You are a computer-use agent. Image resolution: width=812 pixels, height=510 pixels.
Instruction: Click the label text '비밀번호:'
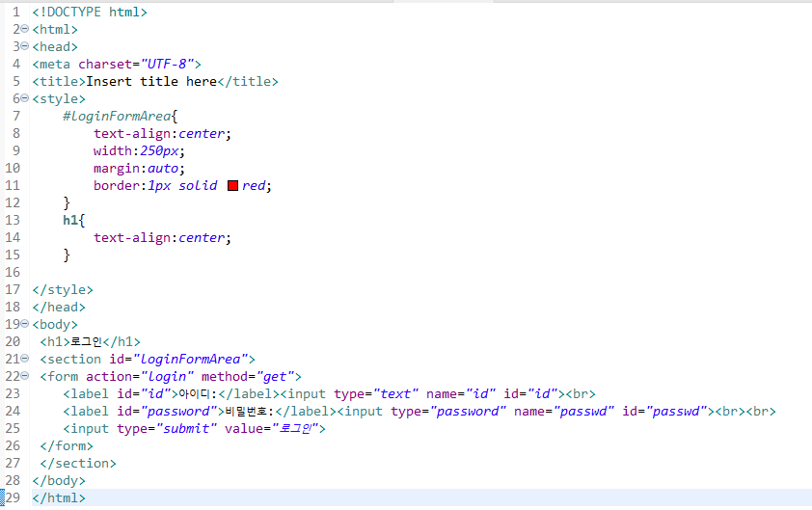249,411
